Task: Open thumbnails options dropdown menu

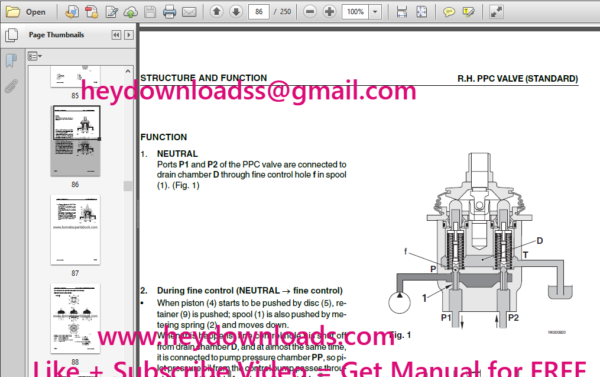Action: [34, 56]
